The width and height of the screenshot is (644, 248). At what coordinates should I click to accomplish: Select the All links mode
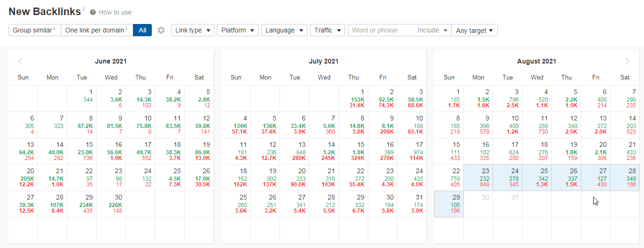coord(142,30)
